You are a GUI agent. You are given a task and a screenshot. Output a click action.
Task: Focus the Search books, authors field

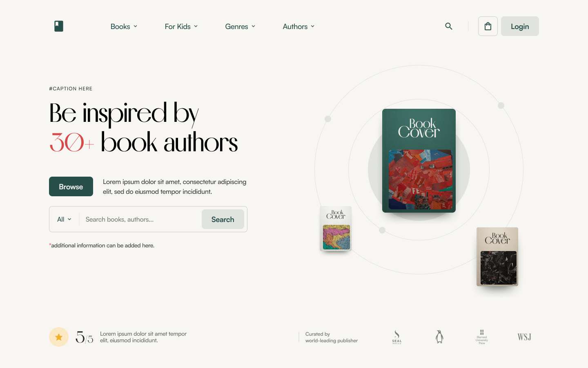click(x=140, y=219)
